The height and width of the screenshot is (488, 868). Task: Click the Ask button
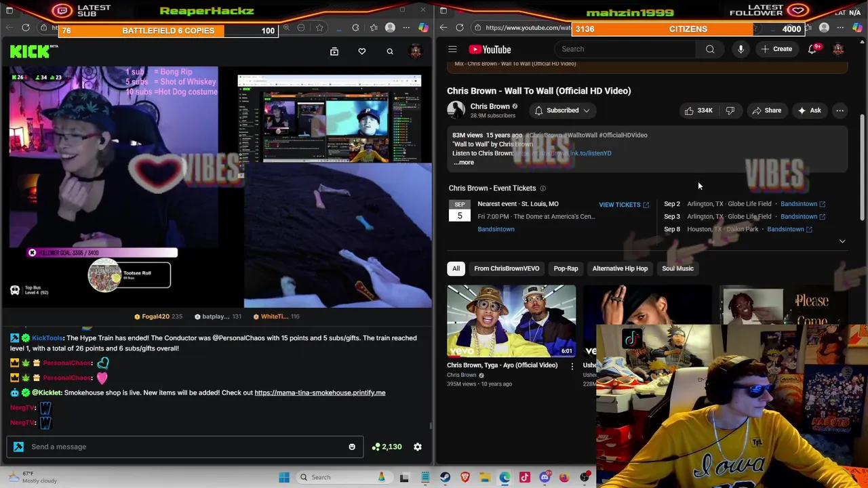809,110
